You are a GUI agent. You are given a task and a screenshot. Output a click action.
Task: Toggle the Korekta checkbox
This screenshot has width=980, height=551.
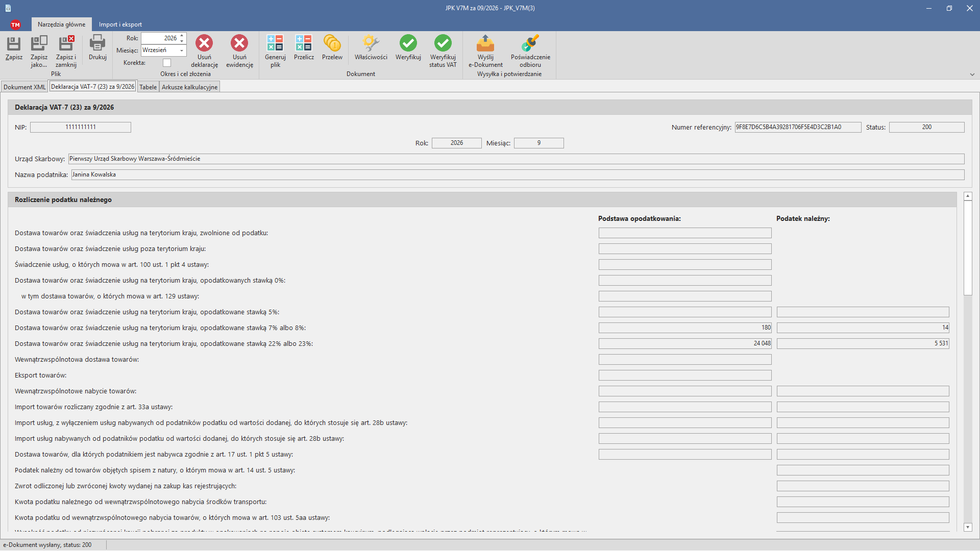pos(167,63)
